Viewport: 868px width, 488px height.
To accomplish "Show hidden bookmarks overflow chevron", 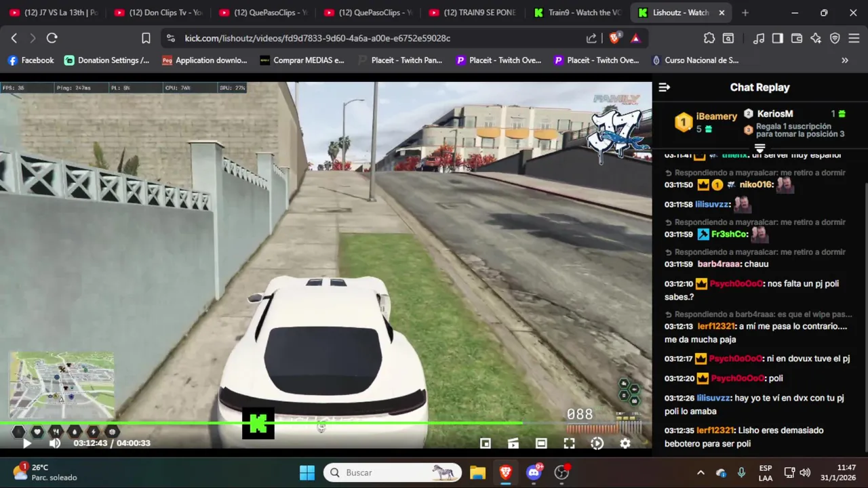I will [845, 60].
